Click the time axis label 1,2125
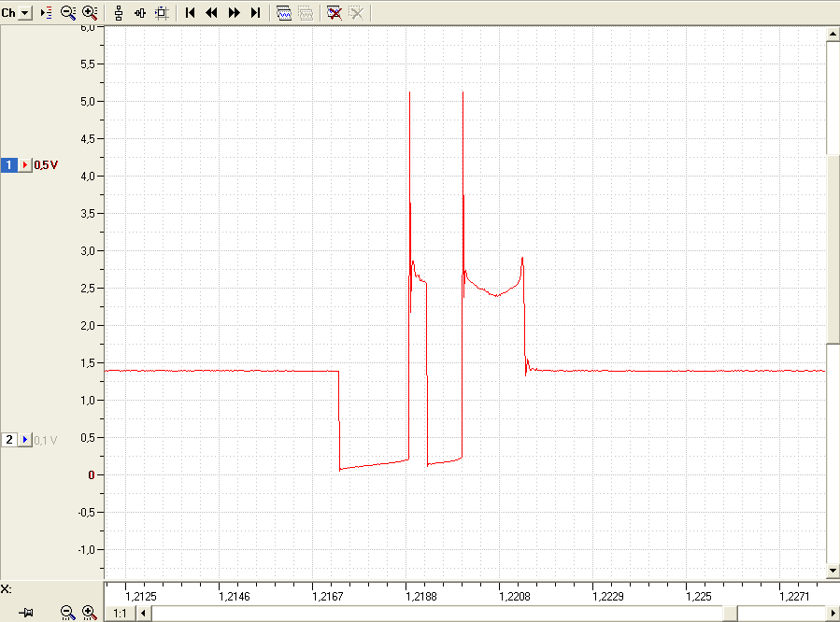 pos(141,596)
